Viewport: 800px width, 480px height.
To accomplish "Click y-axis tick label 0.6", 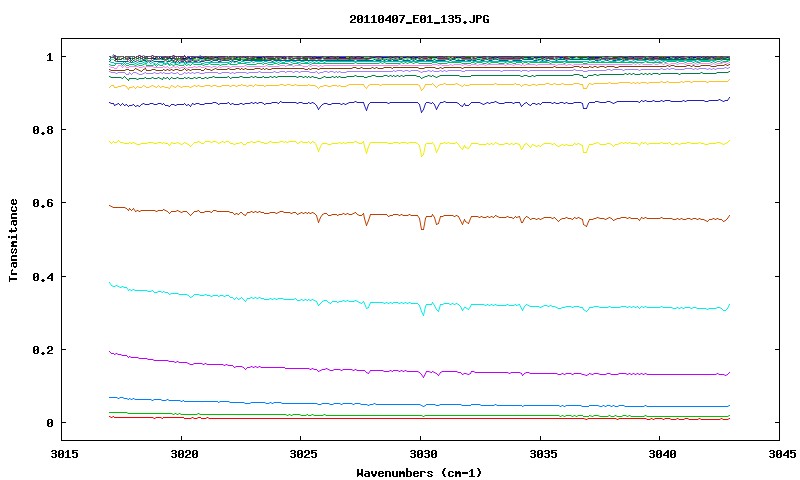I will [43, 203].
